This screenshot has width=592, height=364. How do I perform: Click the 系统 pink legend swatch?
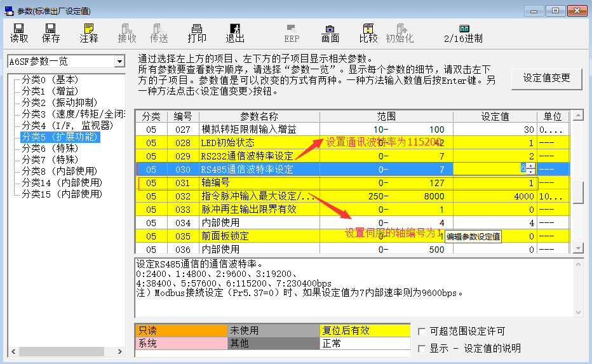pos(181,343)
